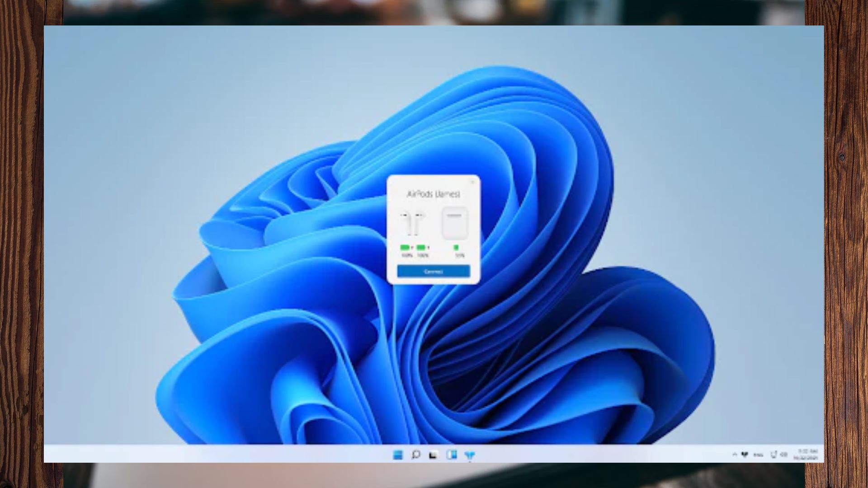Click the network tray icon
The height and width of the screenshot is (488, 868).
click(774, 455)
